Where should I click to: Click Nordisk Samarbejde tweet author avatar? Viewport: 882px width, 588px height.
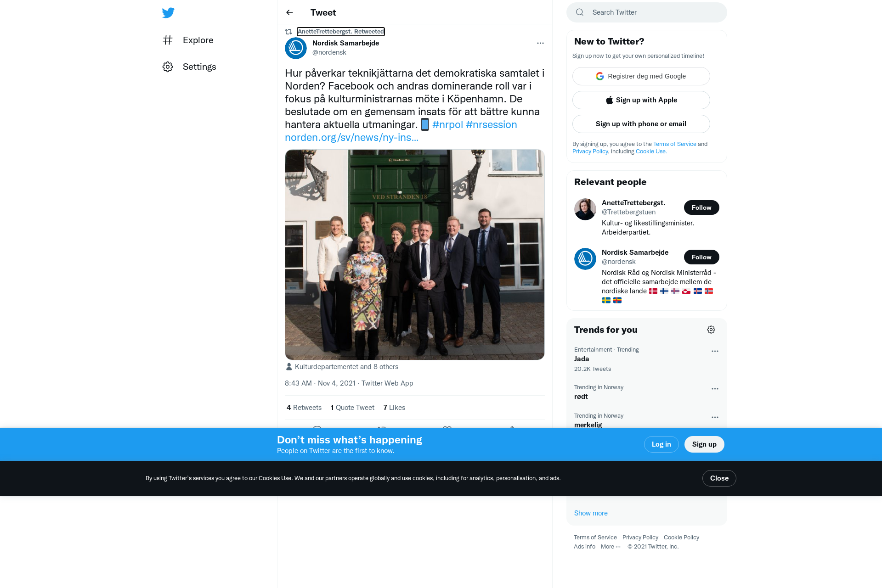click(x=296, y=48)
